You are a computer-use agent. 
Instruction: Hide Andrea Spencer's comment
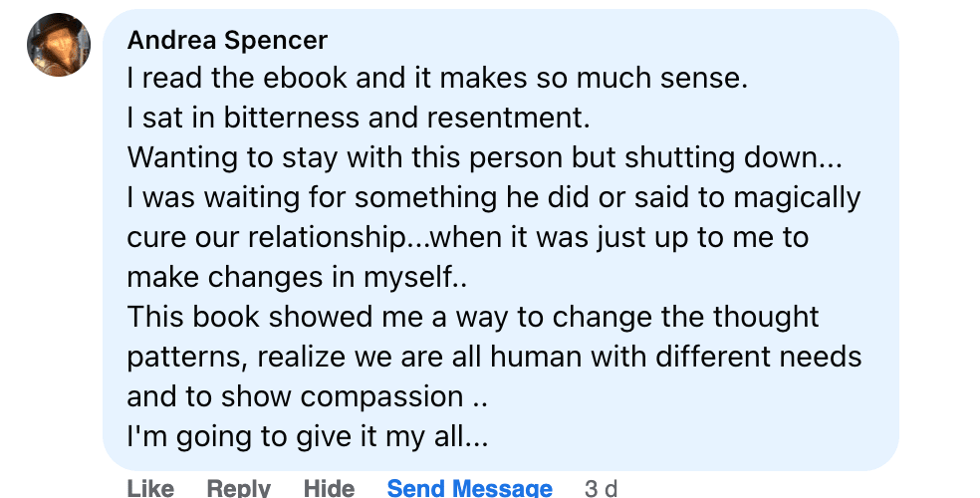(329, 488)
